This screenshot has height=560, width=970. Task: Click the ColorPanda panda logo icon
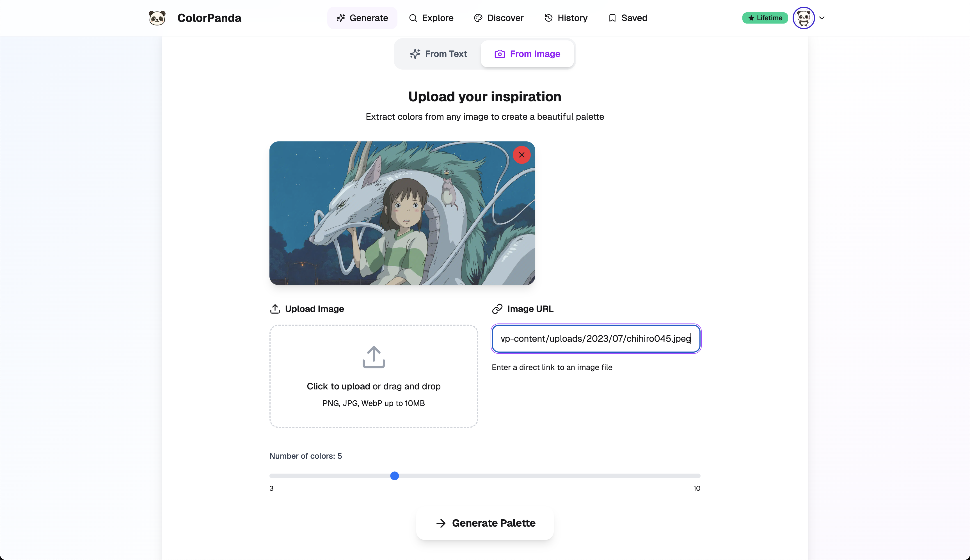[157, 18]
